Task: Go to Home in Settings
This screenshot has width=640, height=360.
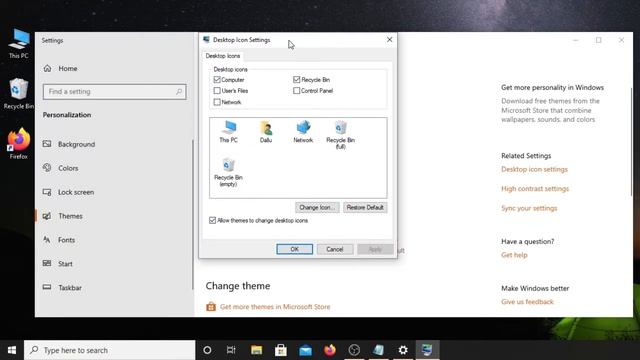Action: 68,68
